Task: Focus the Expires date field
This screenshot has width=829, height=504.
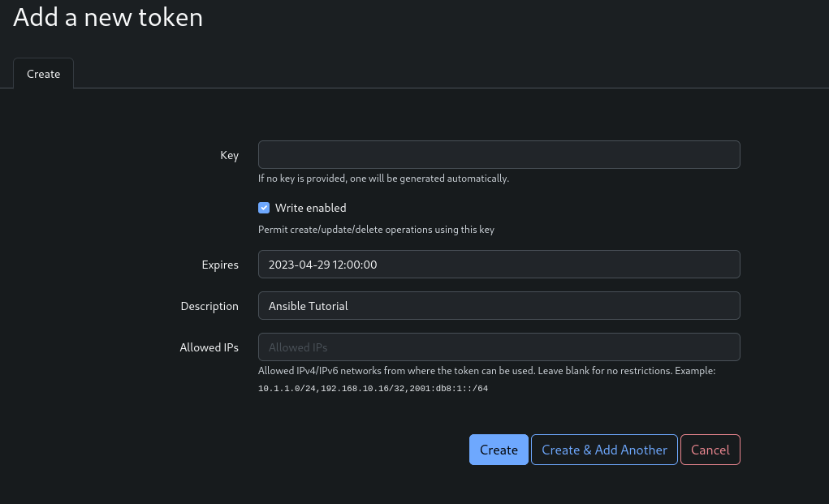Action: (499, 265)
